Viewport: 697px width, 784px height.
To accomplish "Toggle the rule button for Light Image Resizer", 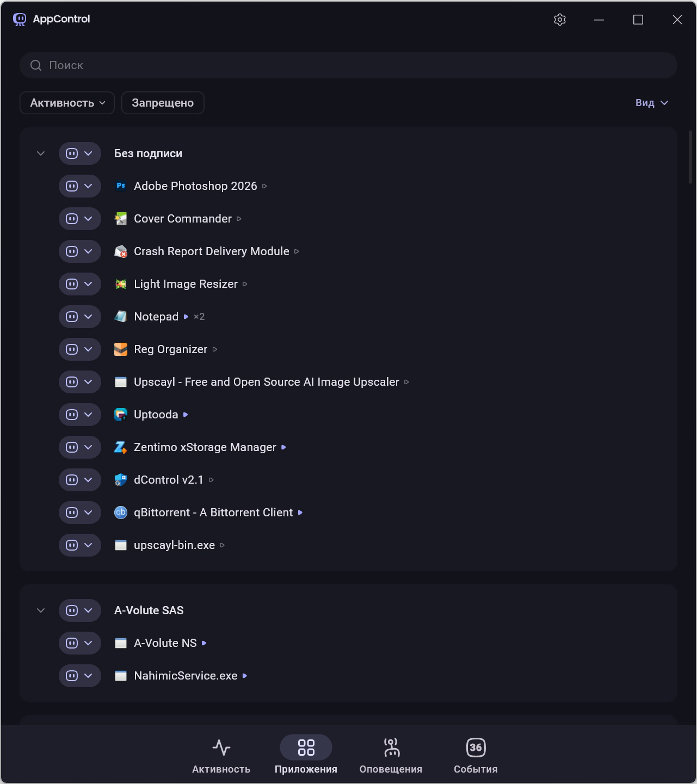I will 72,284.
